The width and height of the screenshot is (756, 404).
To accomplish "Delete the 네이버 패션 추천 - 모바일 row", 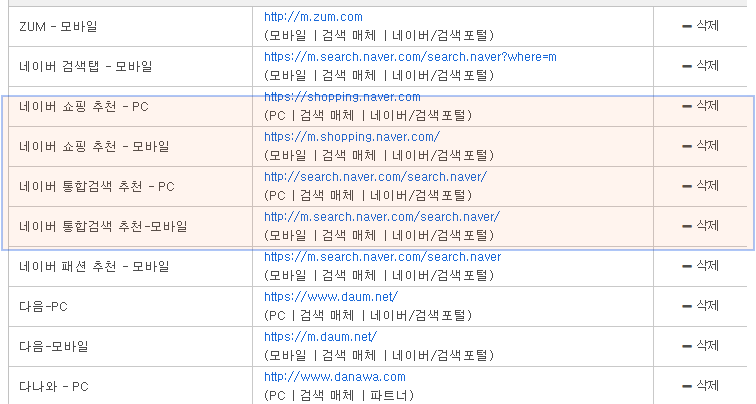I will 701,266.
